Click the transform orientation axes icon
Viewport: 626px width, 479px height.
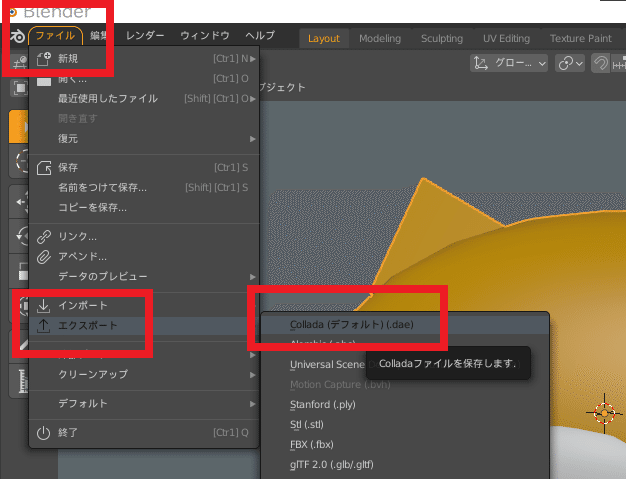click(481, 63)
